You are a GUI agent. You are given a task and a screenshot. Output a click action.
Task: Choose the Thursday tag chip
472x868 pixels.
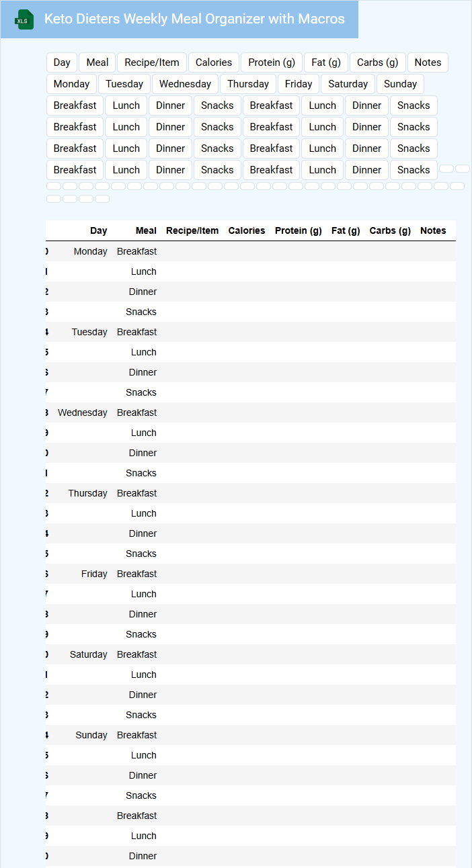coord(248,84)
